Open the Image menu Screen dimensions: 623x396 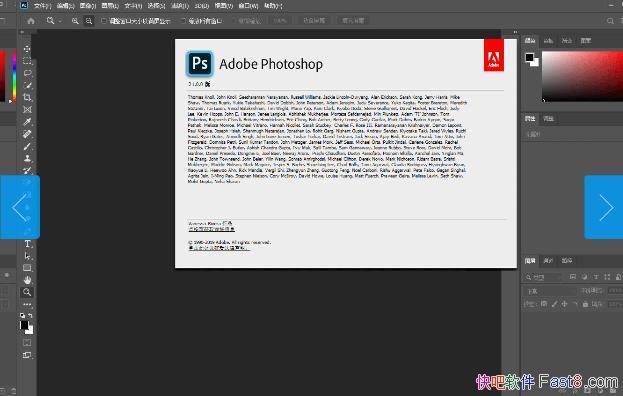pyautogui.click(x=88, y=6)
